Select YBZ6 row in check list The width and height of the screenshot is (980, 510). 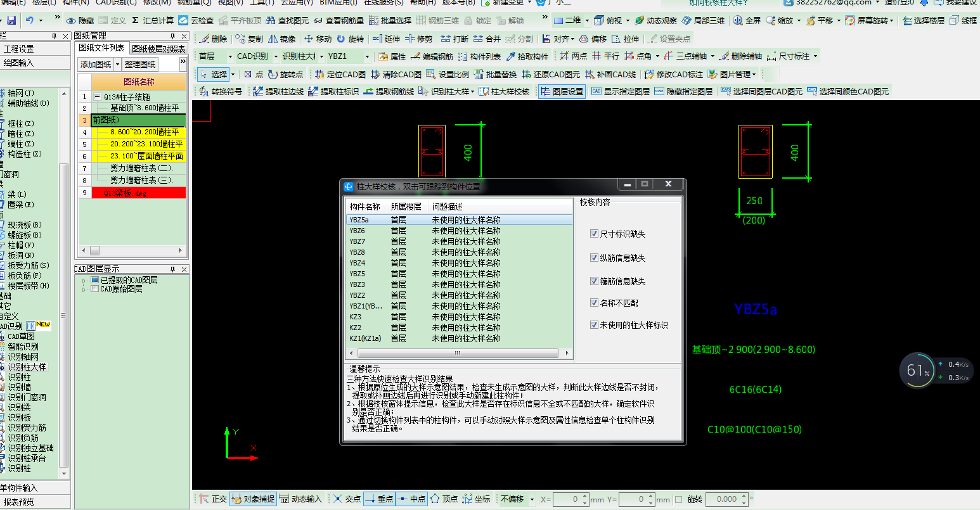coord(459,231)
